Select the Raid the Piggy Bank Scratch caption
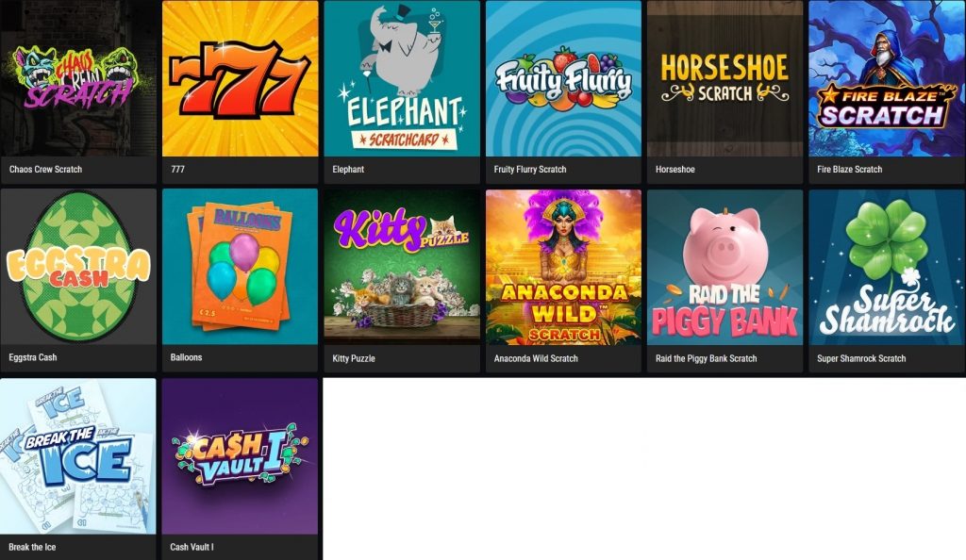This screenshot has height=560, width=966. [x=706, y=358]
